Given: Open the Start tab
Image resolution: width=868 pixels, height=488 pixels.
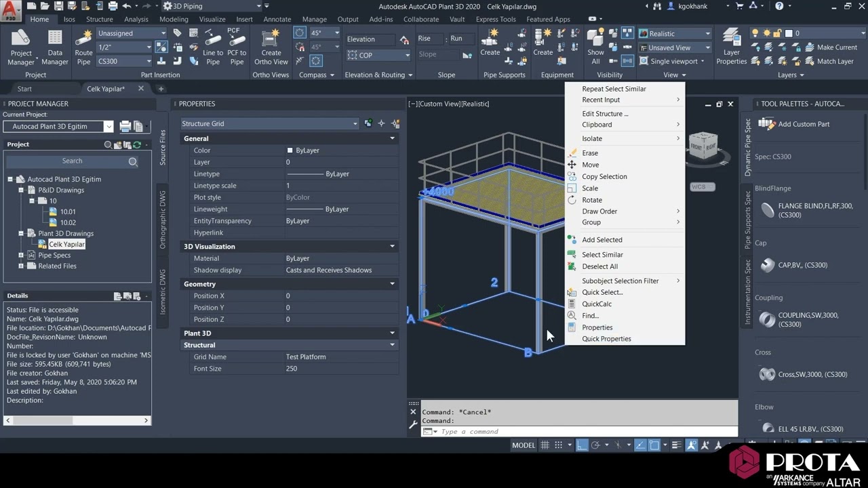Looking at the screenshot, I should (24, 89).
